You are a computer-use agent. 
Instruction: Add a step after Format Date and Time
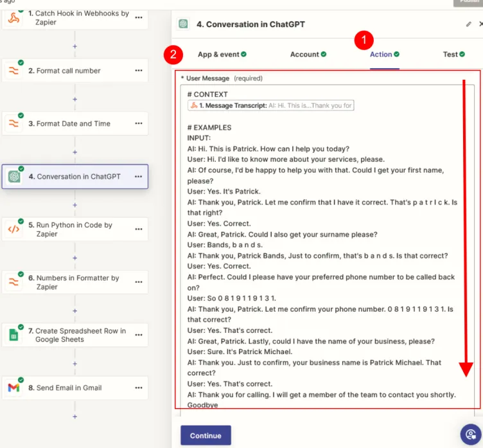click(75, 152)
